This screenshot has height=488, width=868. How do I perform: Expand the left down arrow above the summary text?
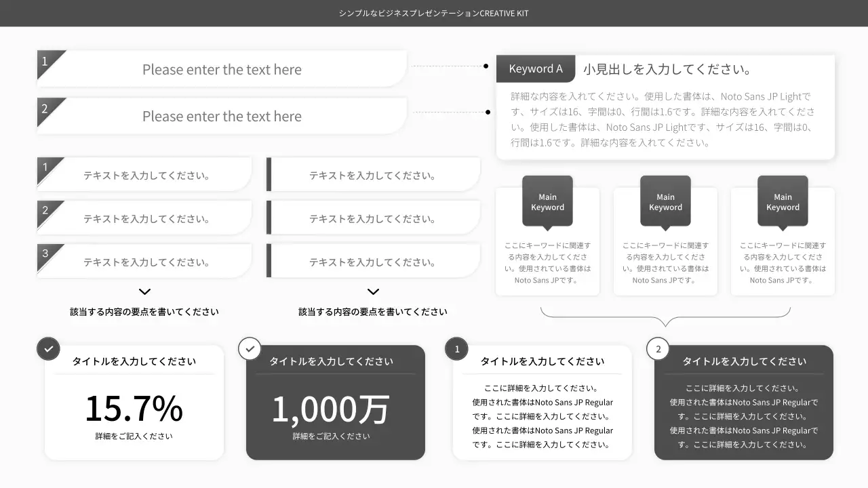click(144, 291)
